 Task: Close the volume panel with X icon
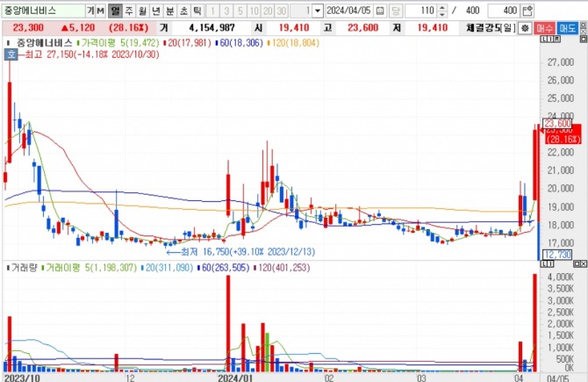(584, 264)
